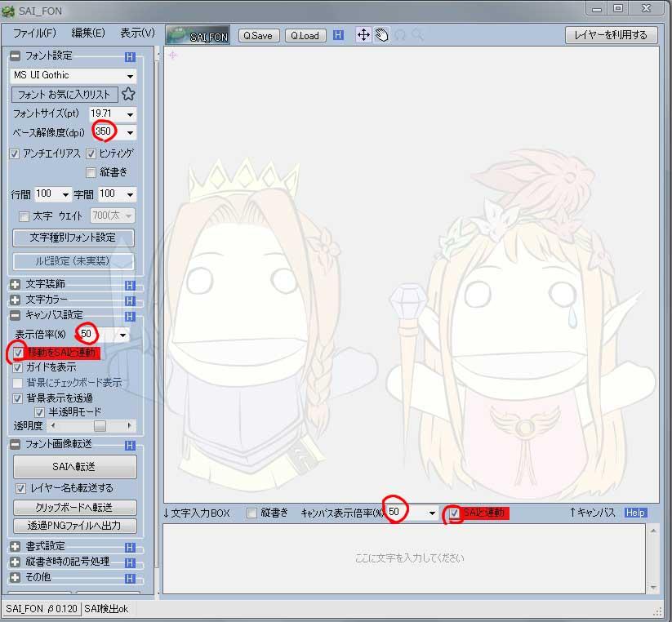Enable 縦書き checkbox above text input box
The width and height of the screenshot is (672, 622).
[x=251, y=513]
